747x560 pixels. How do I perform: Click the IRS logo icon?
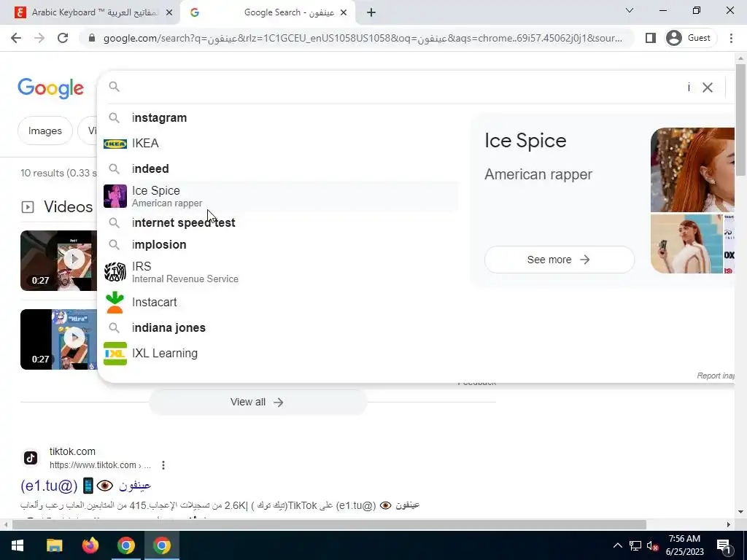[115, 272]
